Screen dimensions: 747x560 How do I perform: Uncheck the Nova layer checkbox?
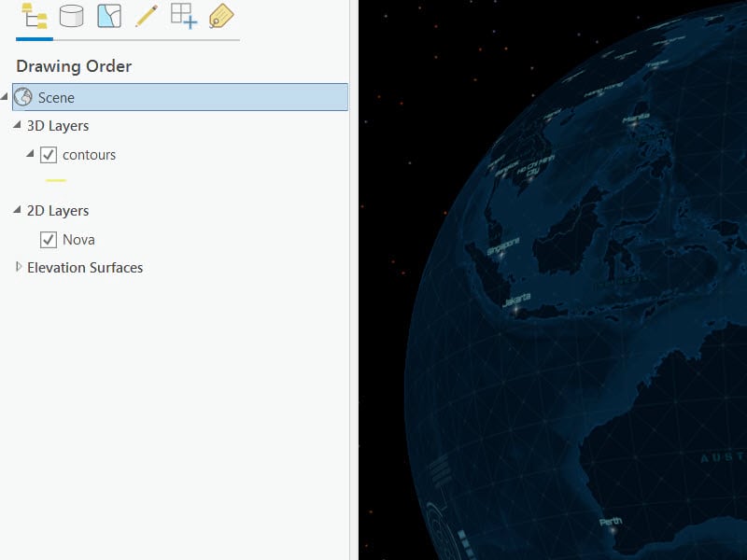[x=49, y=240]
